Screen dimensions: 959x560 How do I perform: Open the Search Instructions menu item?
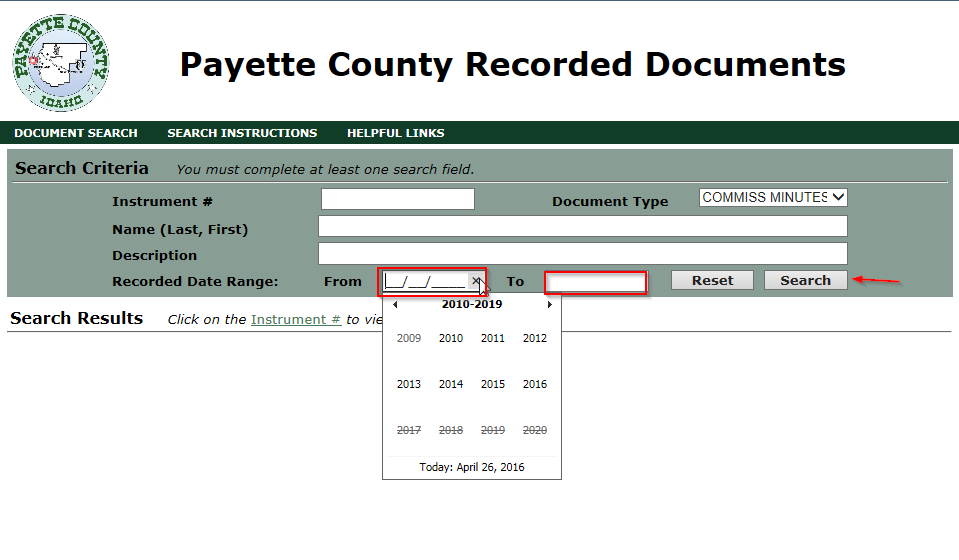242,133
